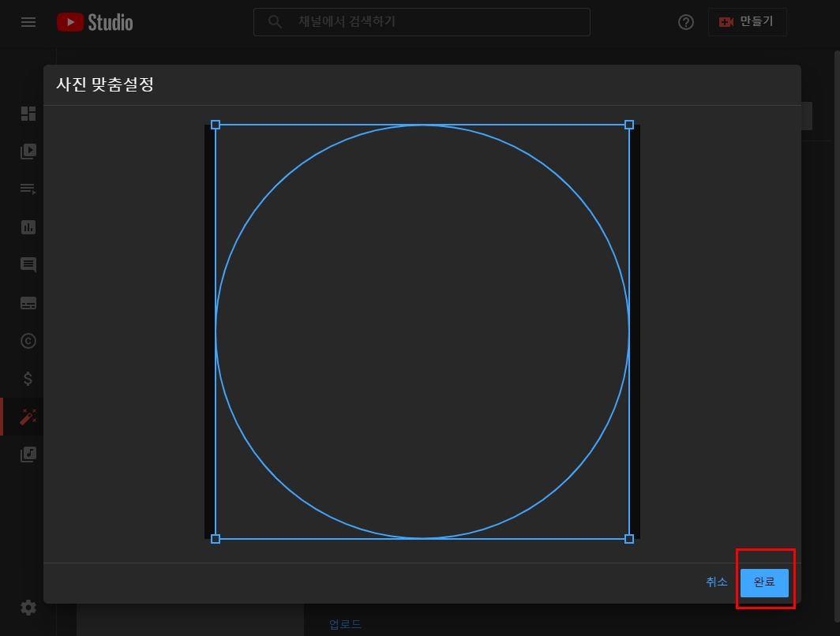Open the Playlists sidebar icon
Image resolution: width=840 pixels, height=636 pixels.
coord(28,189)
